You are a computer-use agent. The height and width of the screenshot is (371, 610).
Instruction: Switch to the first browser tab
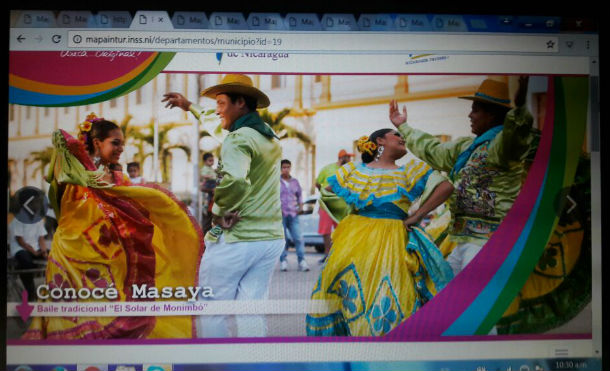point(37,19)
